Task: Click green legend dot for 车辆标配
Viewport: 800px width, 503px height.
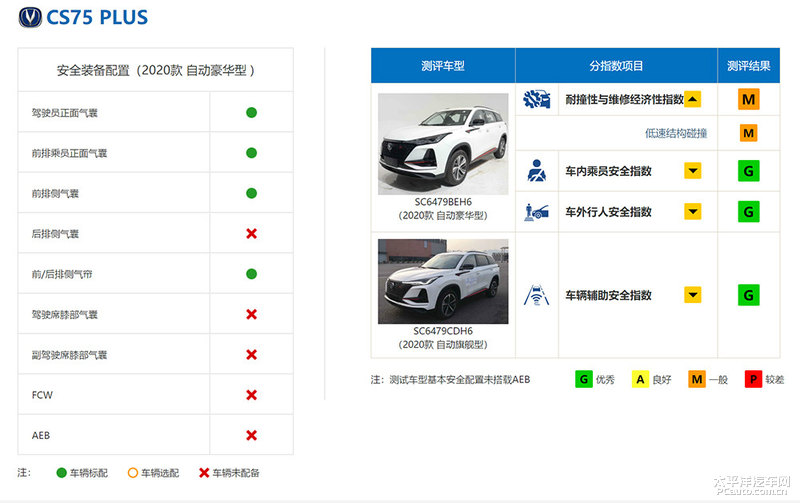Action: [x=62, y=473]
